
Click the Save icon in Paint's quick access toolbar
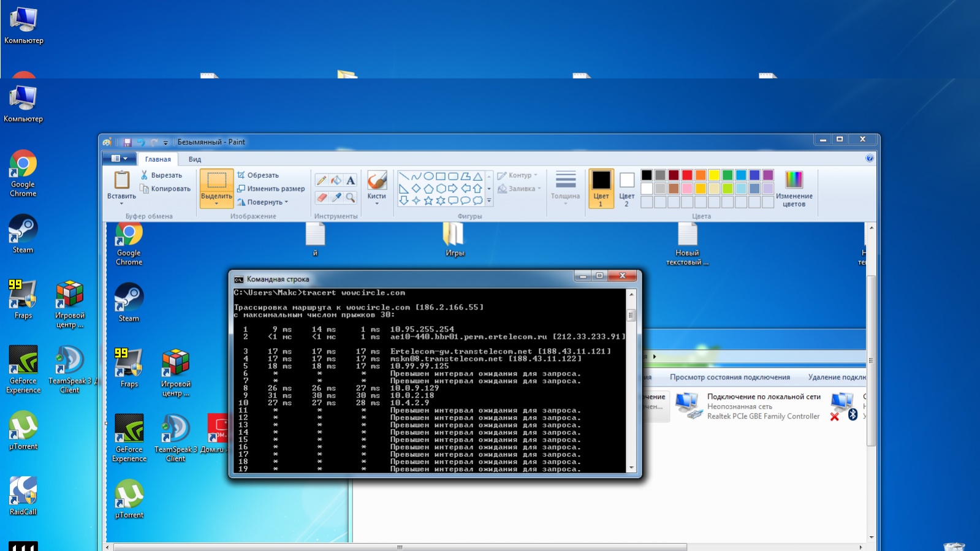click(127, 142)
